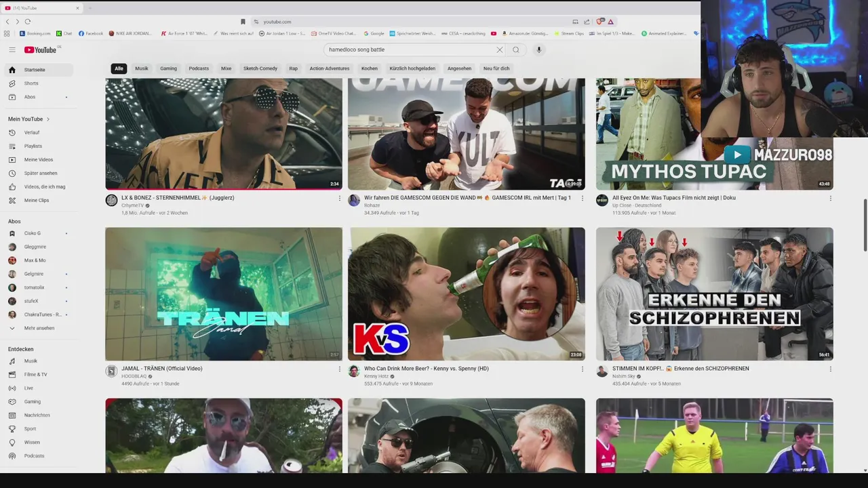868x488 pixels.
Task: Open the LX & BONEZ Sternenhimmel thumbnail
Action: click(x=224, y=134)
